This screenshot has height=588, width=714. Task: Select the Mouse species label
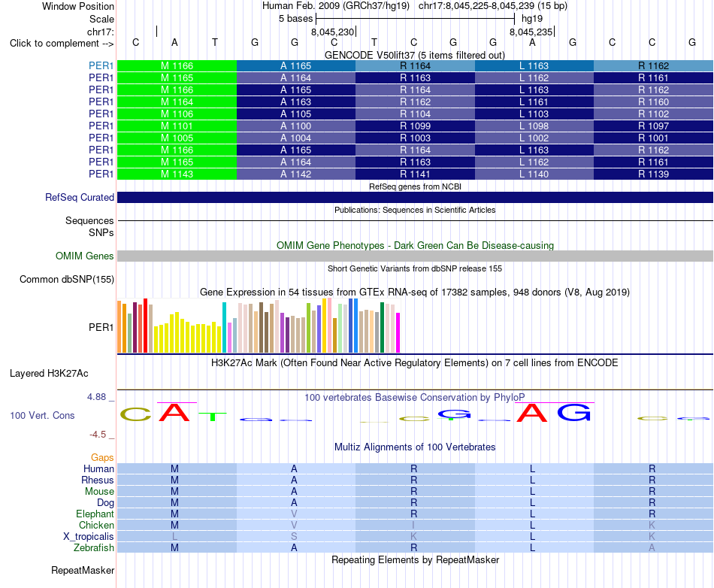(x=99, y=492)
